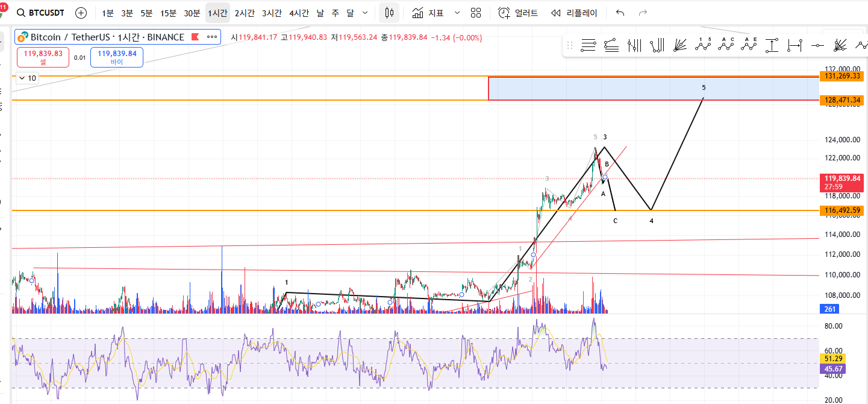Switch to the 2시간 timeframe

245,13
